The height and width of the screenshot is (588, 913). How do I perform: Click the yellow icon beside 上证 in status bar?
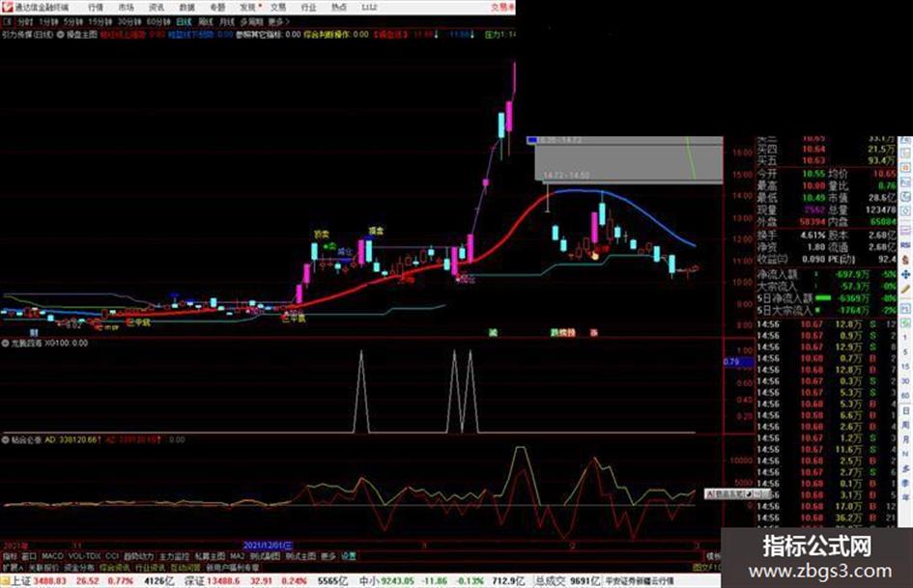pyautogui.click(x=6, y=581)
